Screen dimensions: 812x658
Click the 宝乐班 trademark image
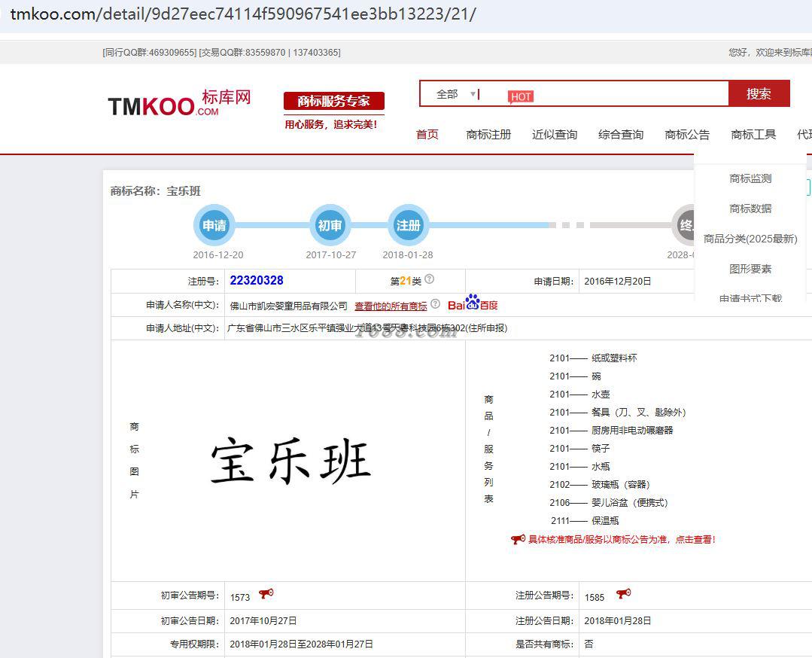click(290, 461)
